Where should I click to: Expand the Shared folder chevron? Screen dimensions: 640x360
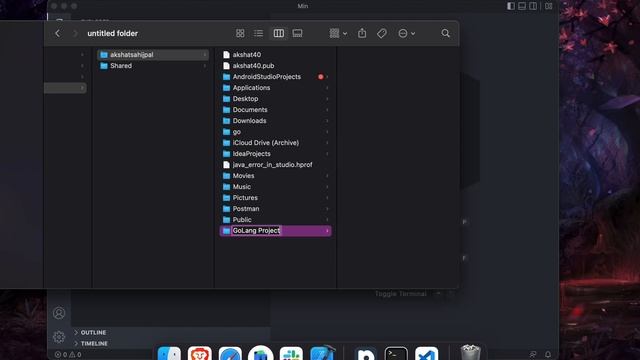[x=205, y=66]
